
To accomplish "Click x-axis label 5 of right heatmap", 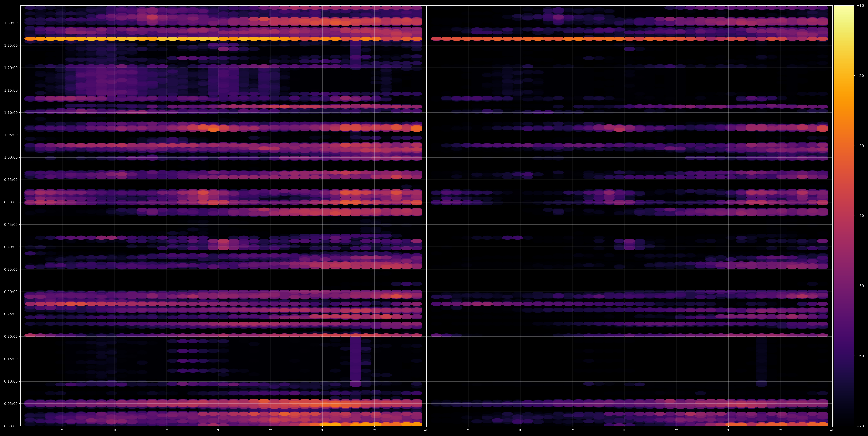I will 468,430.
